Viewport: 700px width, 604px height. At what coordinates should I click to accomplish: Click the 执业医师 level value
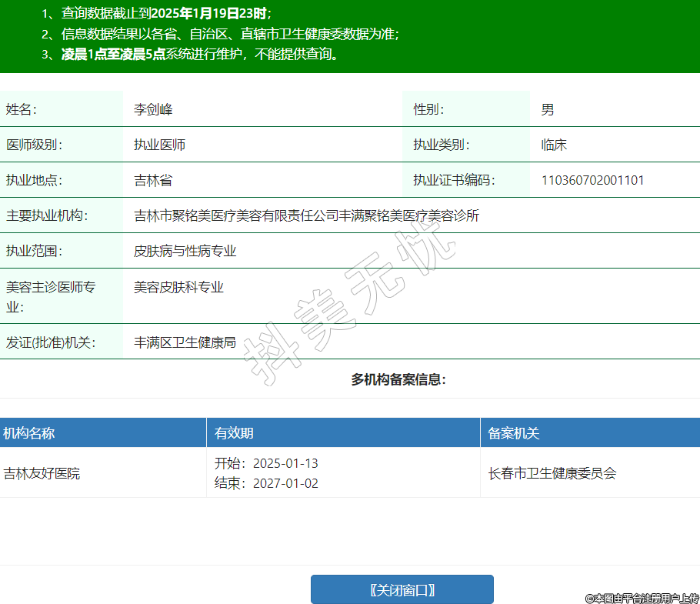coord(159,145)
